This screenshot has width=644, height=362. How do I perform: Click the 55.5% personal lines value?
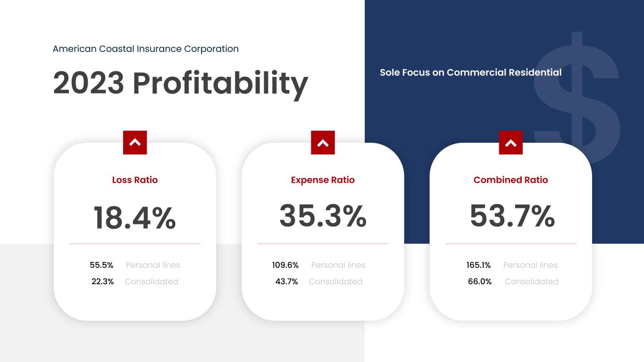(x=101, y=265)
